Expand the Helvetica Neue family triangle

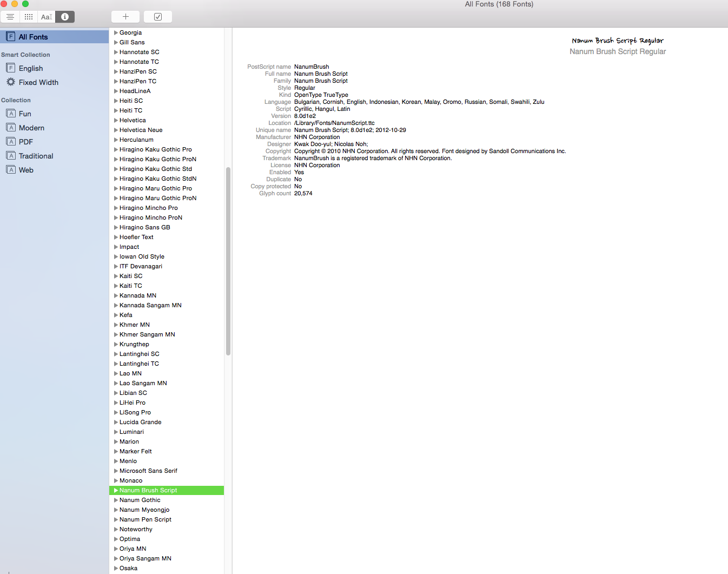coord(116,130)
